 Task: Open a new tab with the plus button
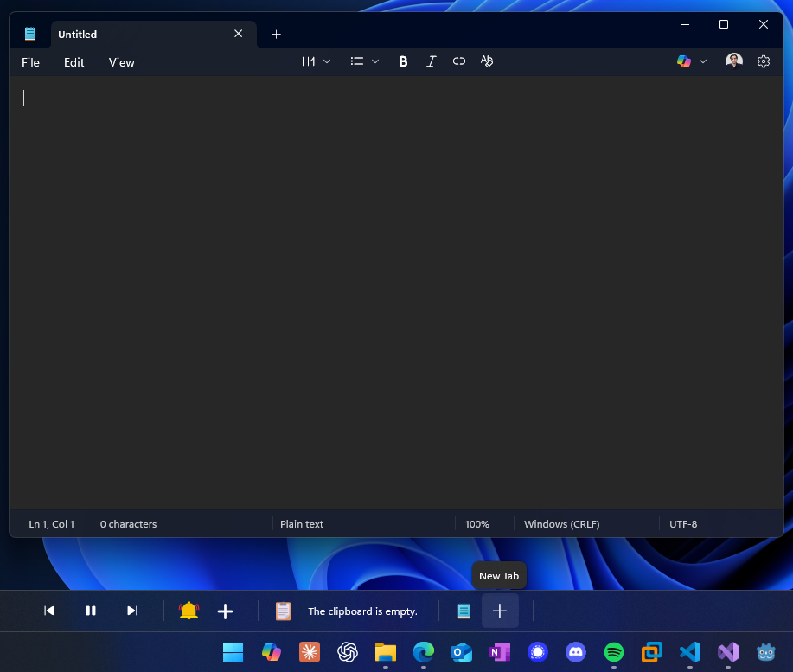277,34
